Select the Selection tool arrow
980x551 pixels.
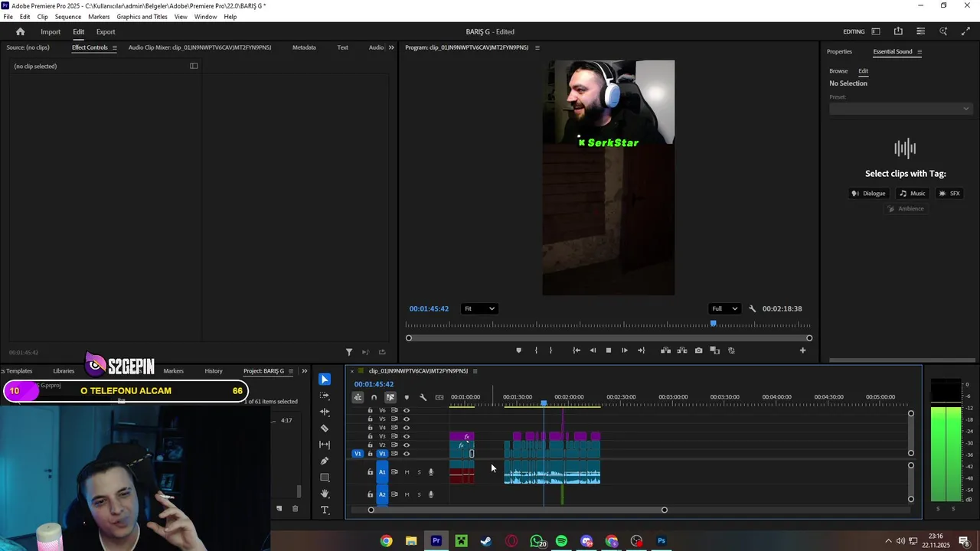(x=325, y=380)
